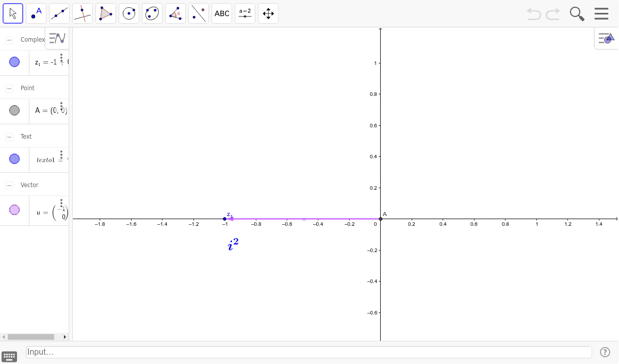
Task: Select the Line through two points tool
Action: point(59,13)
